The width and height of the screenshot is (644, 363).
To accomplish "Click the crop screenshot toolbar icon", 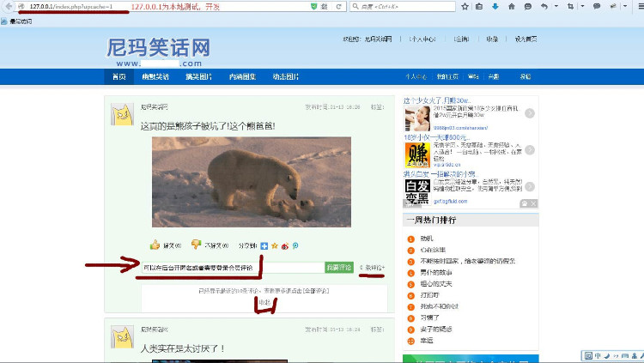I will click(x=570, y=6).
